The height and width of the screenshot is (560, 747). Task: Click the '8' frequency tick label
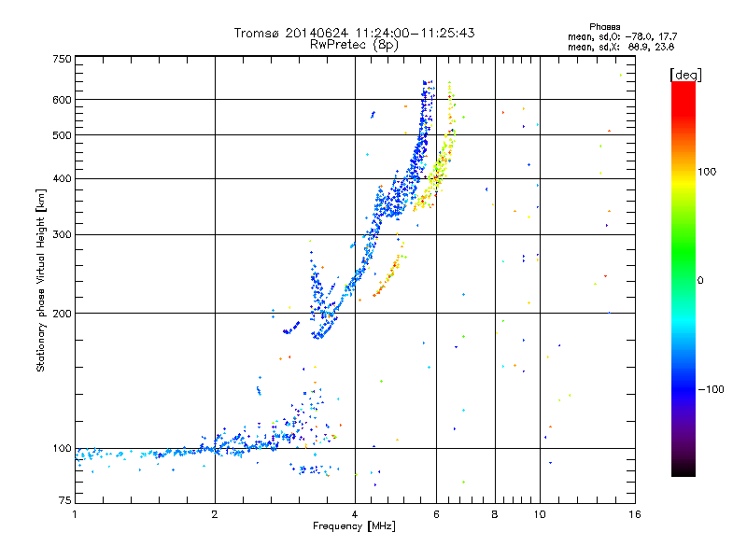point(495,514)
